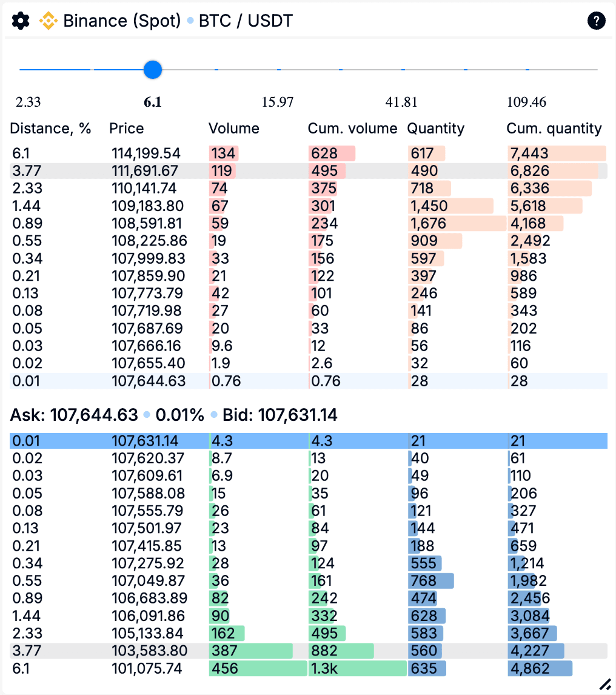The height and width of the screenshot is (695, 616).
Task: Open the help question mark icon
Action: click(x=596, y=21)
